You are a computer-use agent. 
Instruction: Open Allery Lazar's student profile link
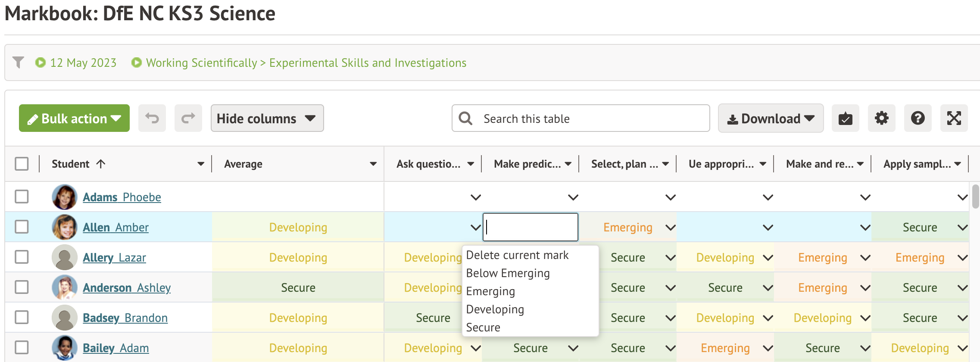pos(114,258)
